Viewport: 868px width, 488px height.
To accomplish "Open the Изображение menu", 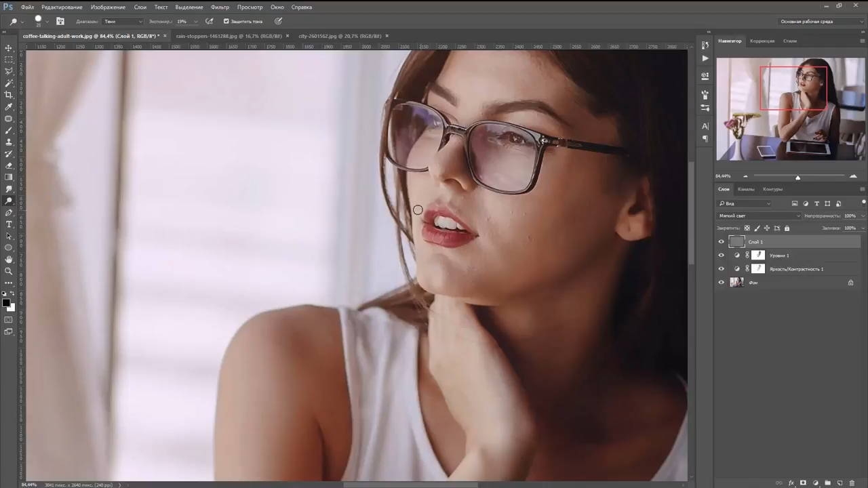I will coord(108,7).
